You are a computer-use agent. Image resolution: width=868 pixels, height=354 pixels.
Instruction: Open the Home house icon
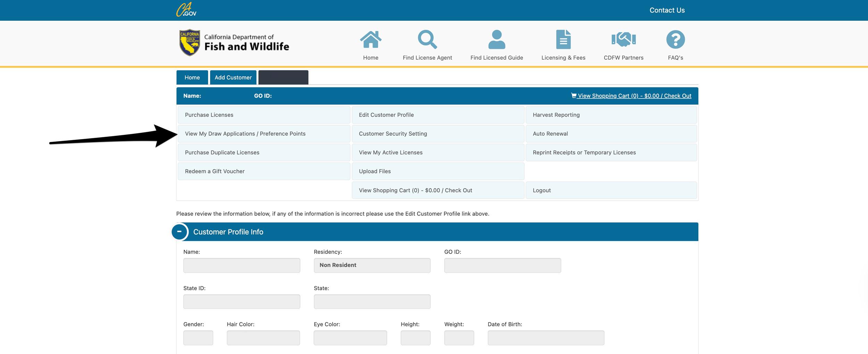pyautogui.click(x=370, y=40)
